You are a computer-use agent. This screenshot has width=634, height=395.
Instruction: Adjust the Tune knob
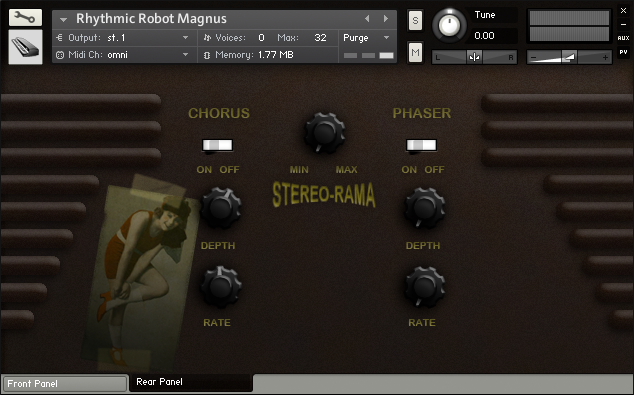coord(449,25)
